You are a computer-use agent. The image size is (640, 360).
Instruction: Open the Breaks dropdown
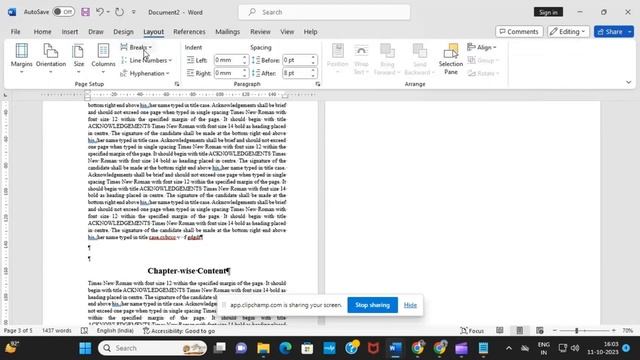(136, 47)
